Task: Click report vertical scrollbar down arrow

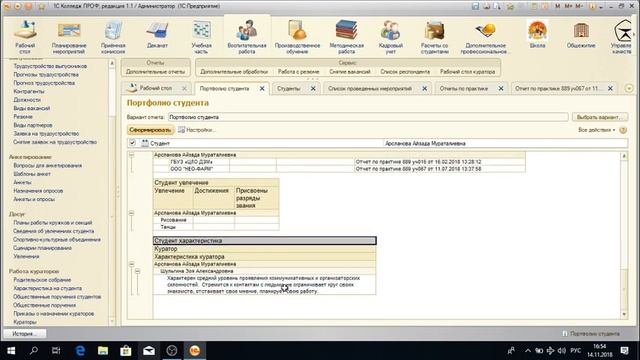Action: pos(624,314)
